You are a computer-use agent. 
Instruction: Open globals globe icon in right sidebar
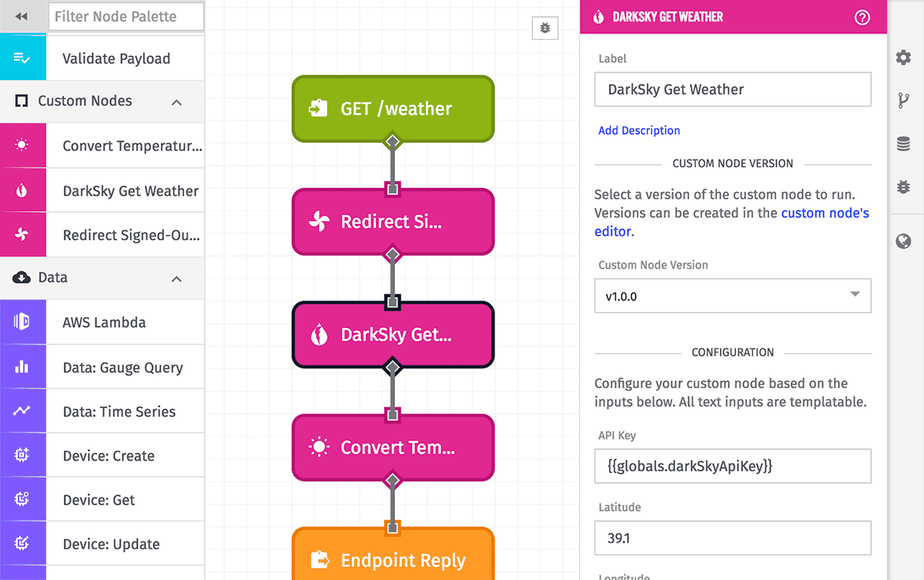[904, 242]
